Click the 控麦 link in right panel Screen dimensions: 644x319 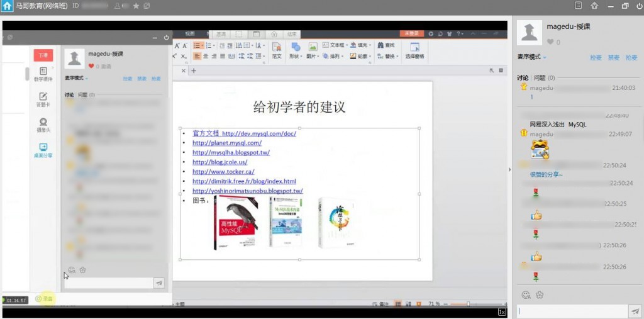[595, 57]
